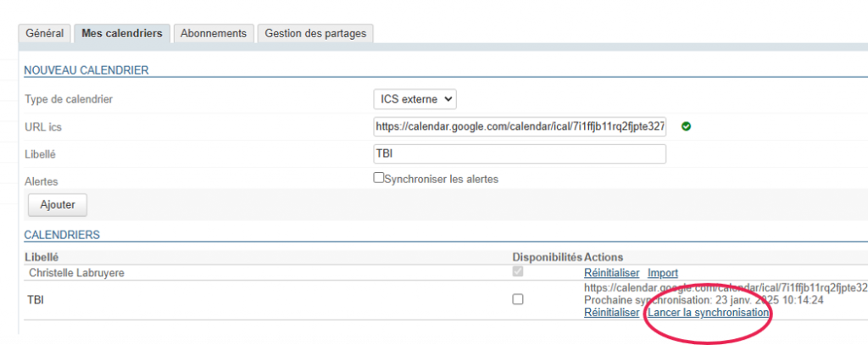Viewport: 868px width, 345px height.
Task: Toggle the Disponibilités checkbox for TBI
Action: coord(518,299)
